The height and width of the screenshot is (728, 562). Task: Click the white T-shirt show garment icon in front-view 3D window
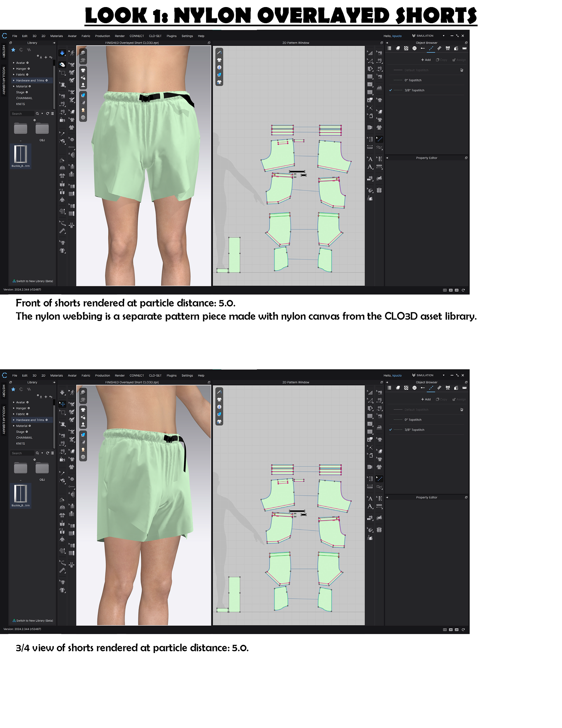coord(83,70)
